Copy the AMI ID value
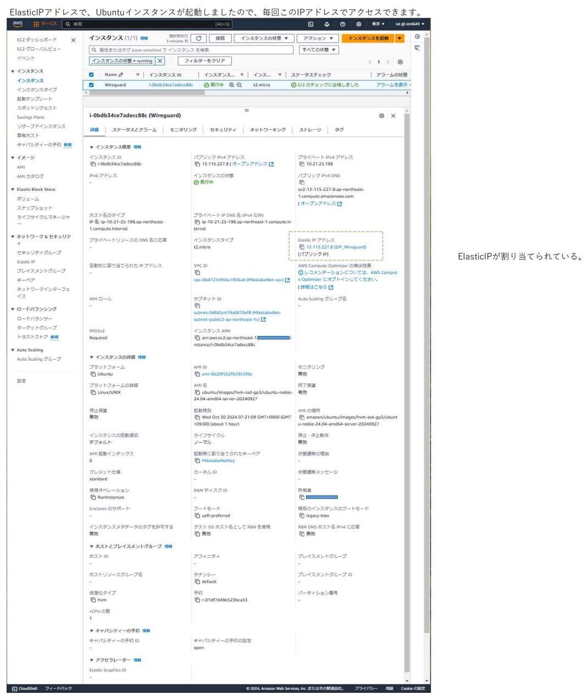The width and height of the screenshot is (588, 700). [197, 374]
